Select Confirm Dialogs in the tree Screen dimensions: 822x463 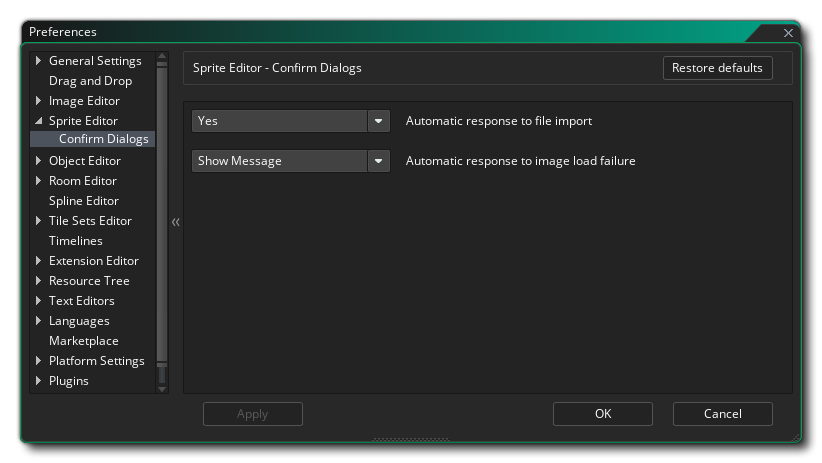[103, 139]
